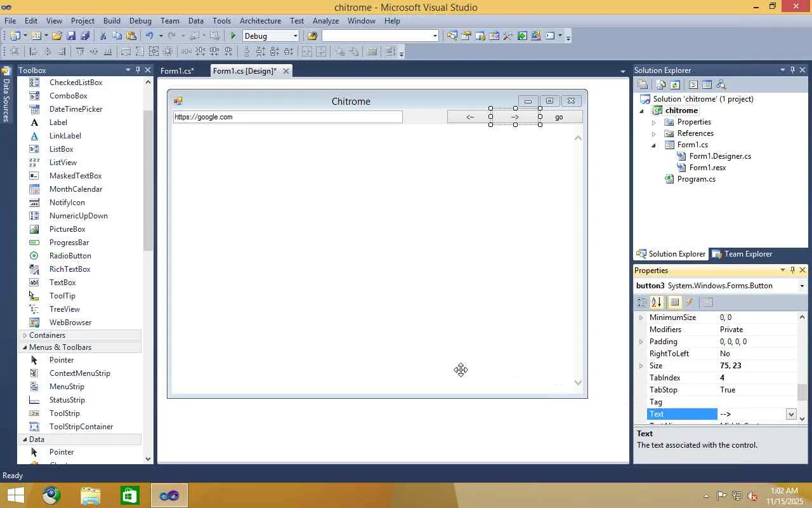Image resolution: width=812 pixels, height=508 pixels.
Task: Close the Form1.cs [Design] tab
Action: tap(286, 70)
